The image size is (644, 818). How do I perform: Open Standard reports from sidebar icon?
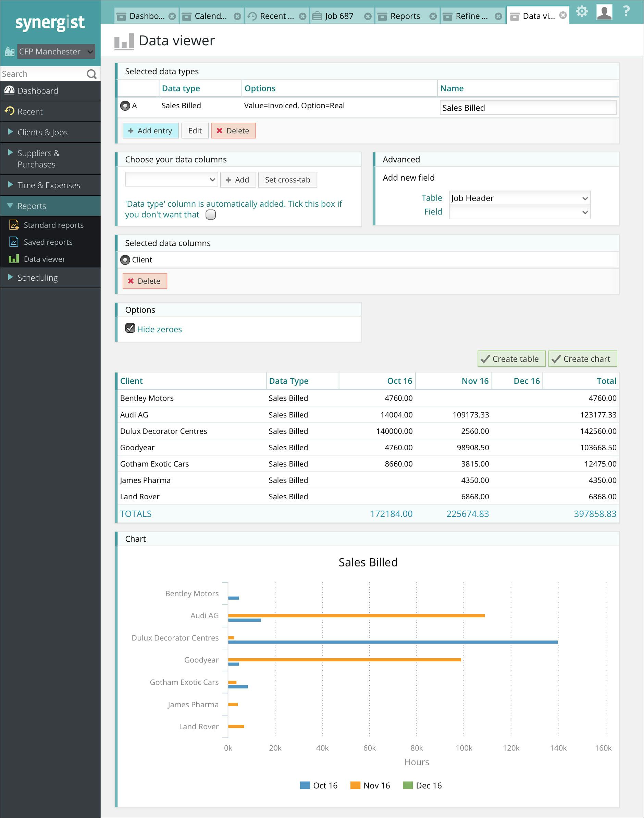pyautogui.click(x=14, y=225)
